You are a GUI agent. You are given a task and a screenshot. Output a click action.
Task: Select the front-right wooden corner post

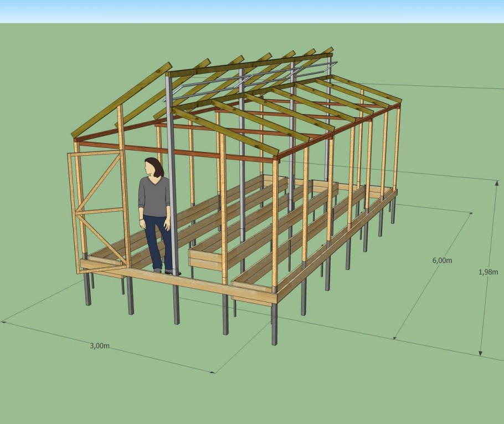275,222
